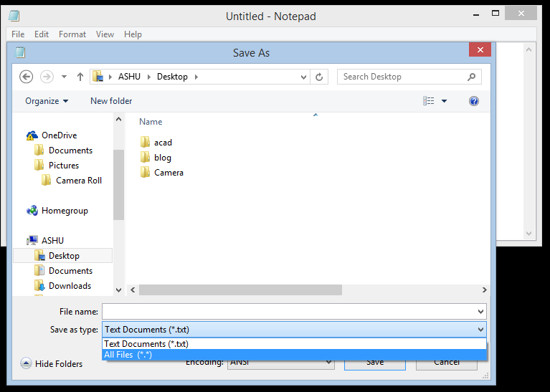Open the Organize menu
Screen dimensions: 550x392
[47, 101]
